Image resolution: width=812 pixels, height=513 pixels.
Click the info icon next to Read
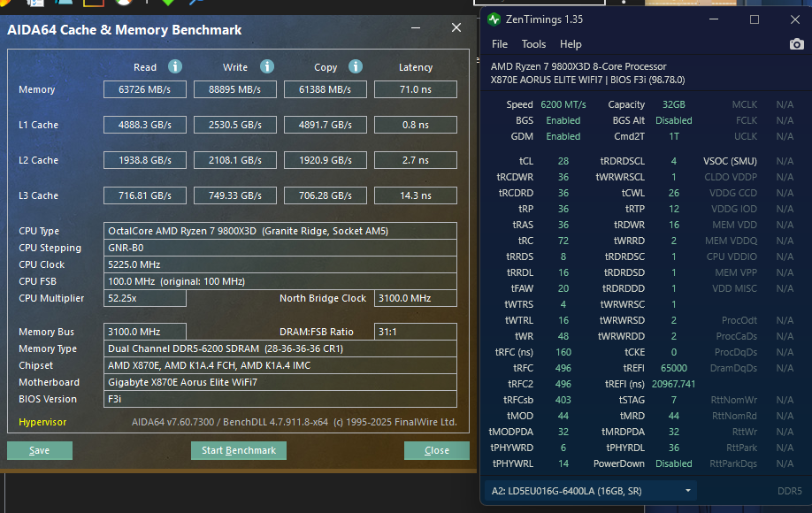(175, 66)
